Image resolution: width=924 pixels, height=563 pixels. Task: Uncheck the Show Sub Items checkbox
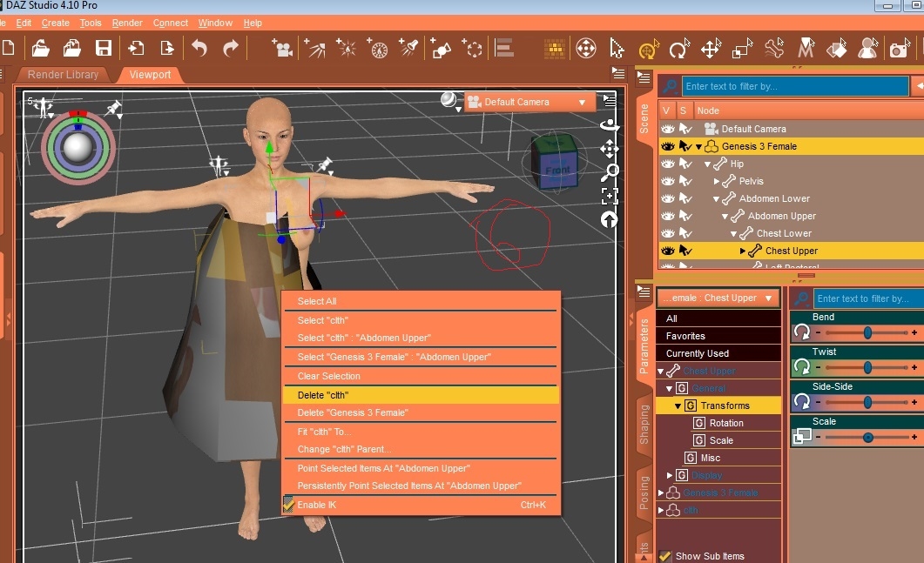(x=665, y=556)
